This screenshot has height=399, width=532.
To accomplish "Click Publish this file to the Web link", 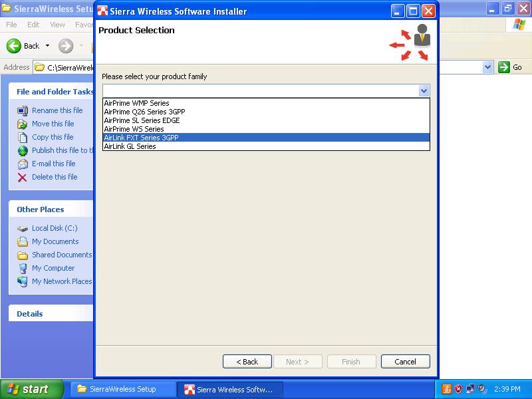I will pyautogui.click(x=63, y=150).
